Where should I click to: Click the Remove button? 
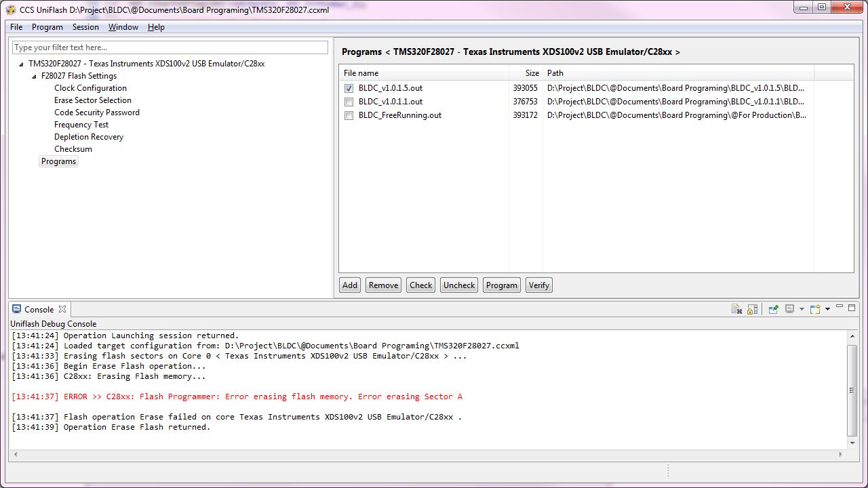[x=383, y=285]
